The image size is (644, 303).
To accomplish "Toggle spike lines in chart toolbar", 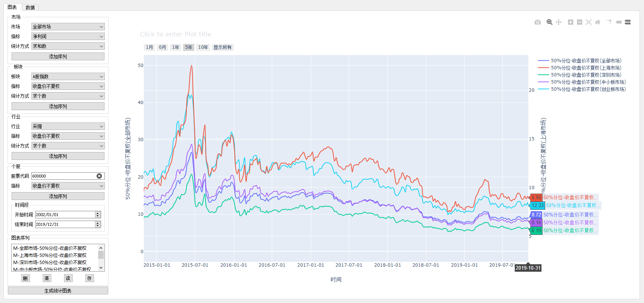I will coord(609,22).
